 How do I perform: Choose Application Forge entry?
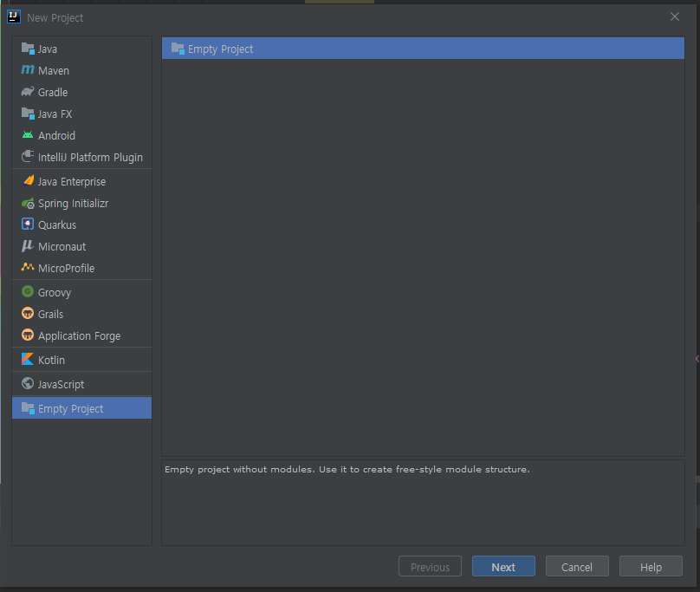(x=81, y=335)
